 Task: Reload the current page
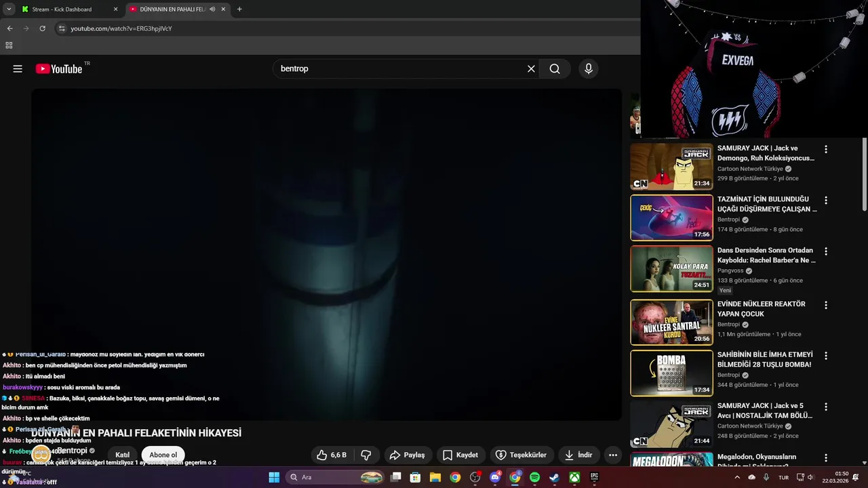pos(42,28)
